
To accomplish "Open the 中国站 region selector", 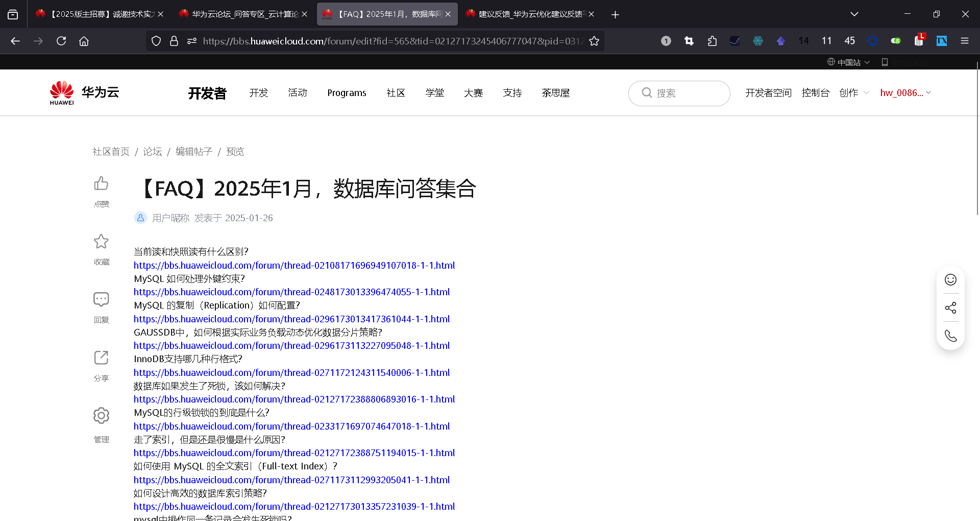I will pos(848,62).
